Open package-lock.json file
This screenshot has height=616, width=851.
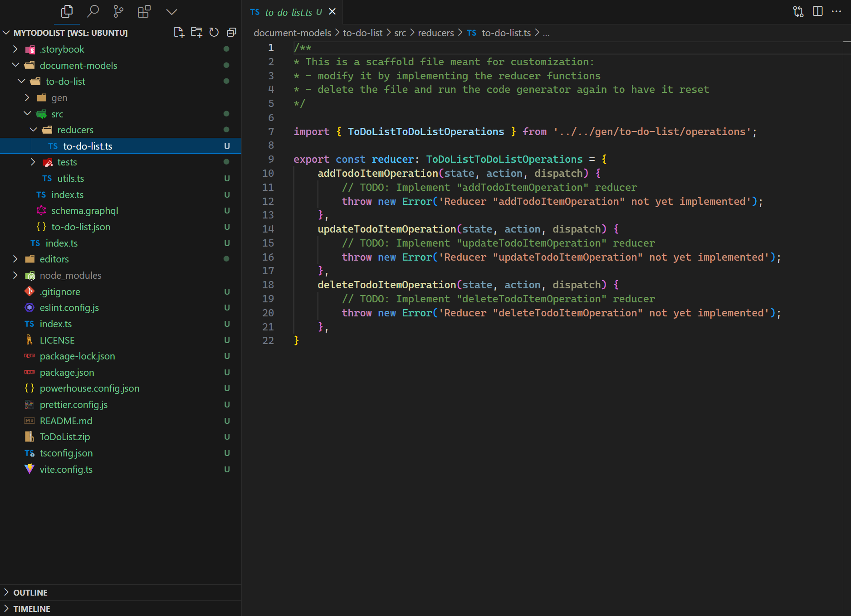point(121,356)
